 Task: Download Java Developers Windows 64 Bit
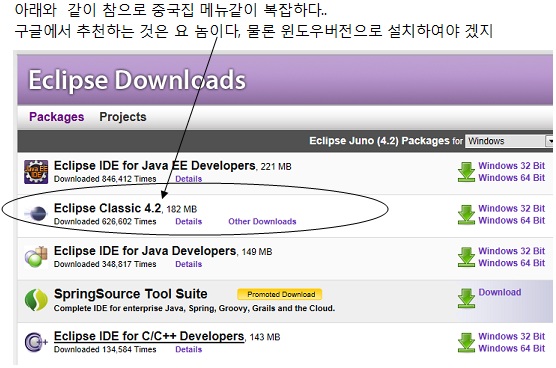(x=511, y=263)
